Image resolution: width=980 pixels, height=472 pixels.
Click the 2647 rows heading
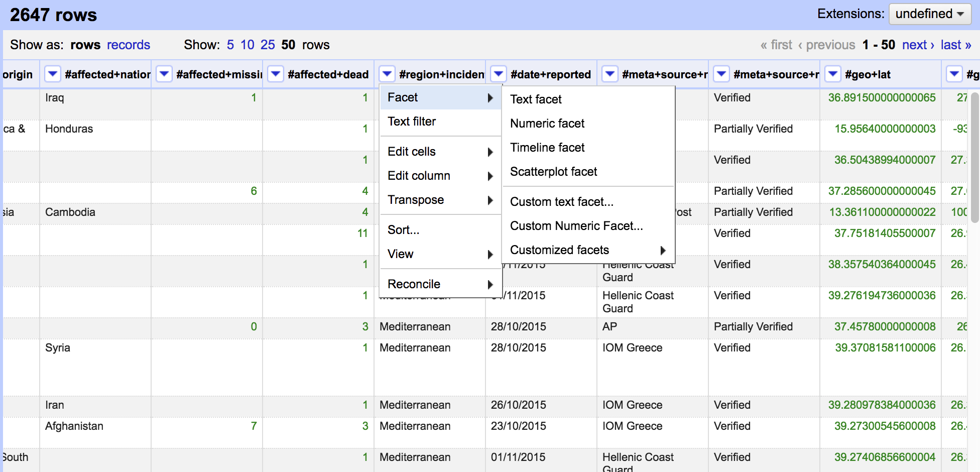pyautogui.click(x=53, y=15)
